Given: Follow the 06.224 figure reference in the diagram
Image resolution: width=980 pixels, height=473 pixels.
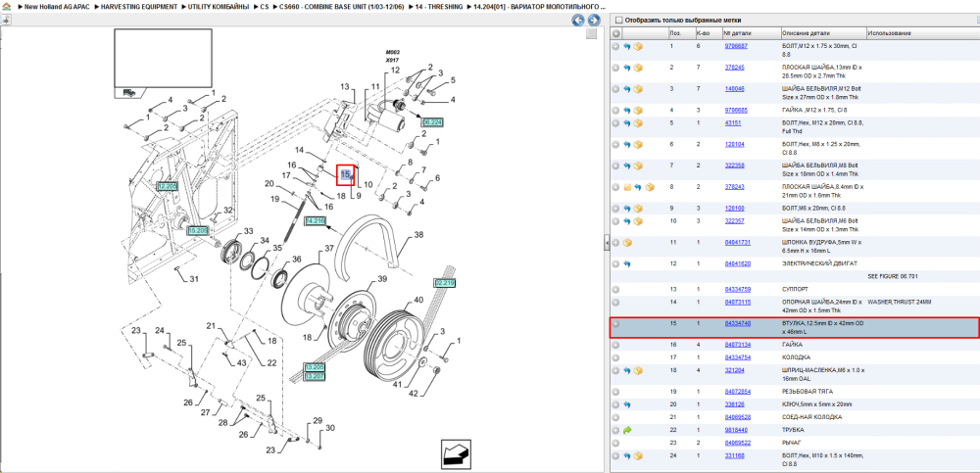Looking at the screenshot, I should (432, 121).
